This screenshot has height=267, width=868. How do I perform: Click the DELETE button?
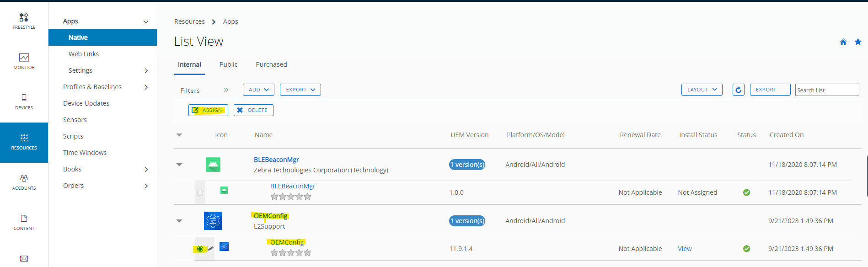tap(253, 110)
